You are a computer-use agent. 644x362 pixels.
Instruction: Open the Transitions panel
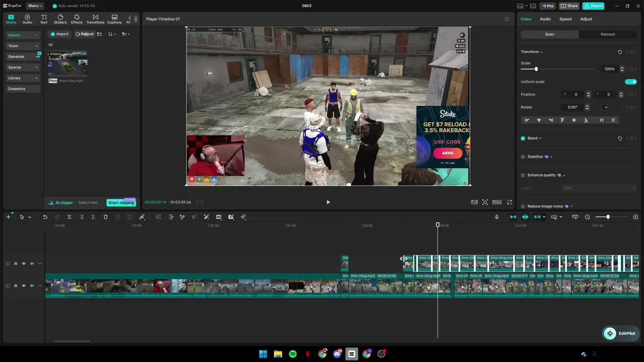95,19
